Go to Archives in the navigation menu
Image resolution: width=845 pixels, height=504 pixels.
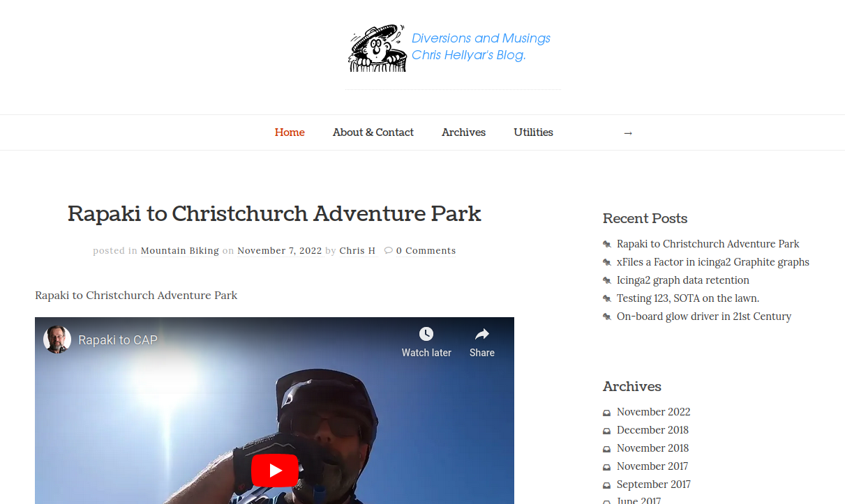[463, 132]
